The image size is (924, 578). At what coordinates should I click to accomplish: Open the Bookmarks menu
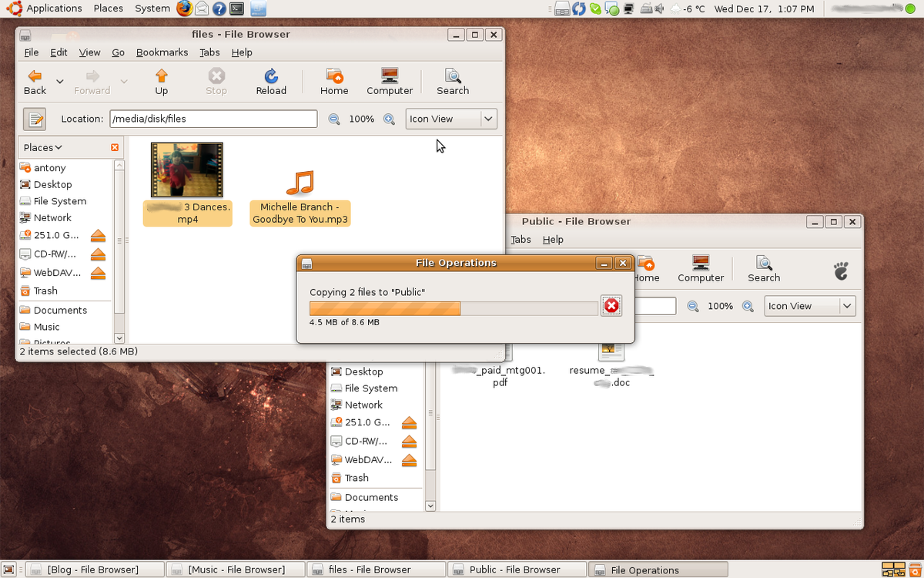click(162, 52)
